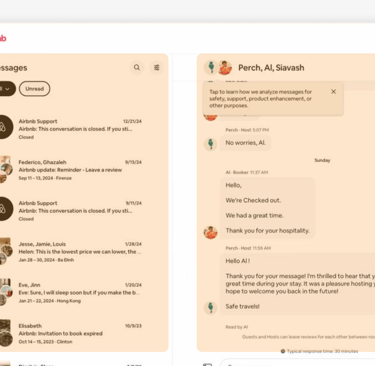Click 'Jan 28 – 30, 2024 · Ba Dinh' trip detail
The height and width of the screenshot is (366, 375).
tap(46, 260)
